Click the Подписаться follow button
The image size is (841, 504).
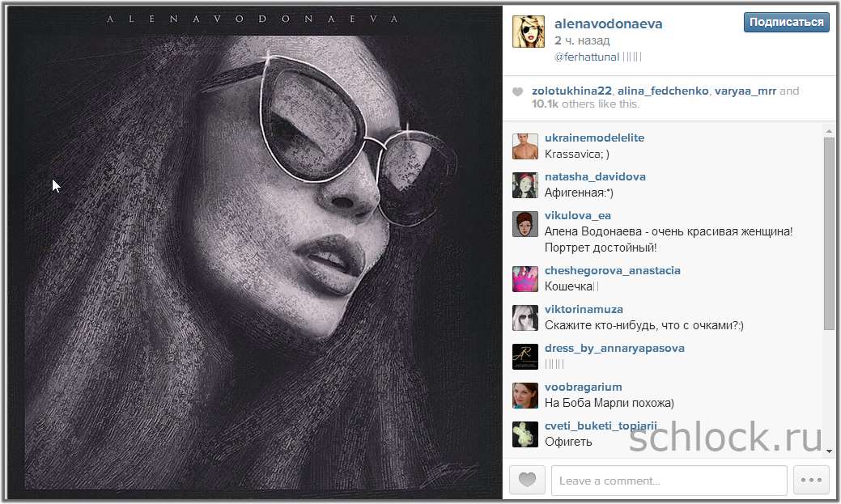coord(786,23)
